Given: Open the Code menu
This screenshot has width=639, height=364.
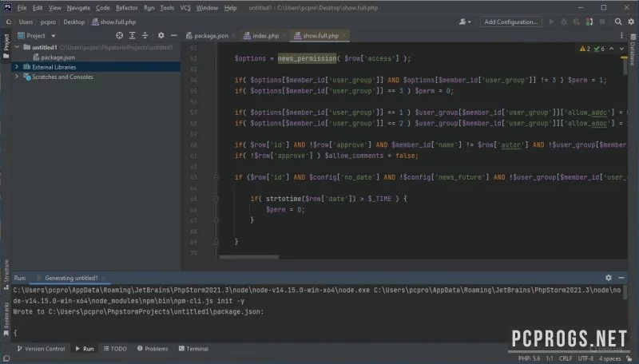Looking at the screenshot, I should (103, 8).
